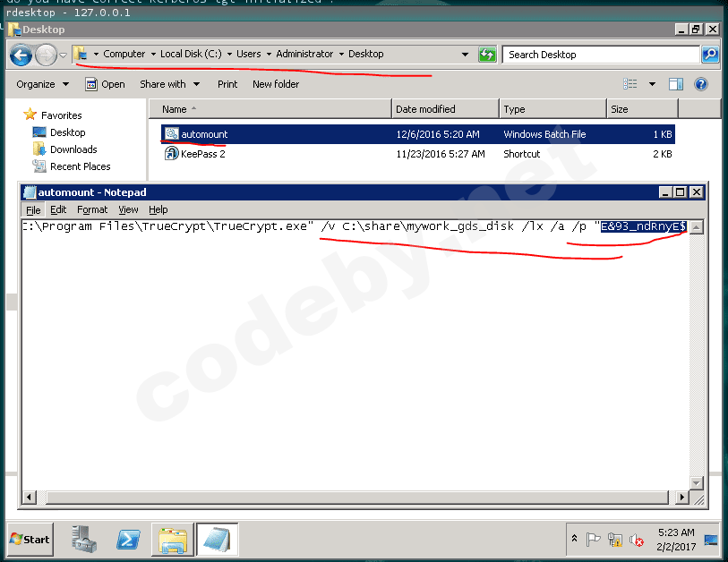Click Notepad's horizontal scrollbar thumb
The width and height of the screenshot is (728, 562).
coord(357,497)
